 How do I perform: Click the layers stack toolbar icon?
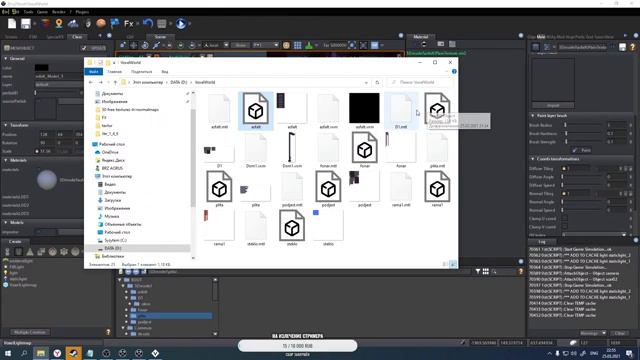coord(45,24)
